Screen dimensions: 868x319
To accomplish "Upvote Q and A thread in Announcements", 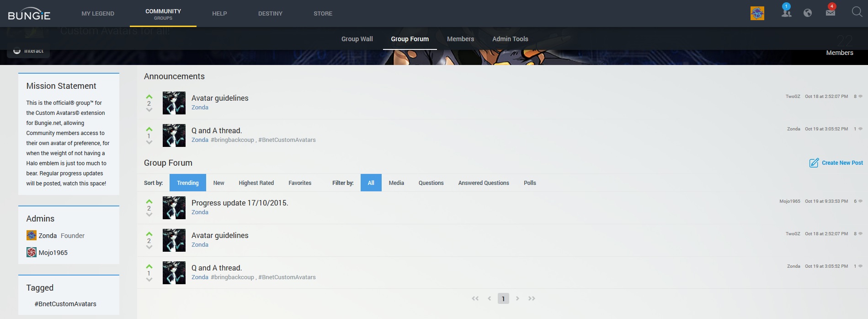I will [x=149, y=129].
